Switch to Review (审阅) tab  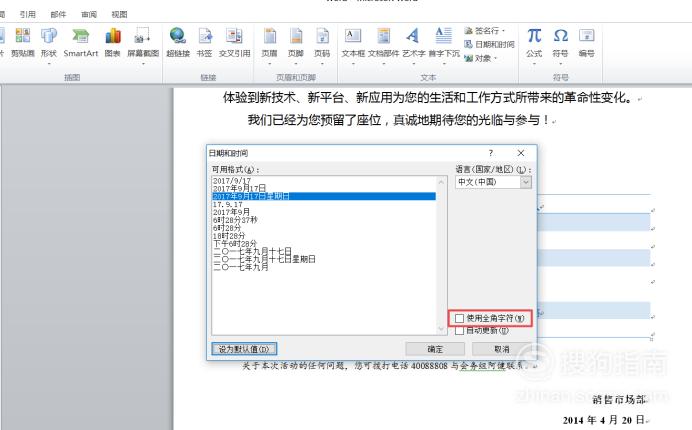89,14
